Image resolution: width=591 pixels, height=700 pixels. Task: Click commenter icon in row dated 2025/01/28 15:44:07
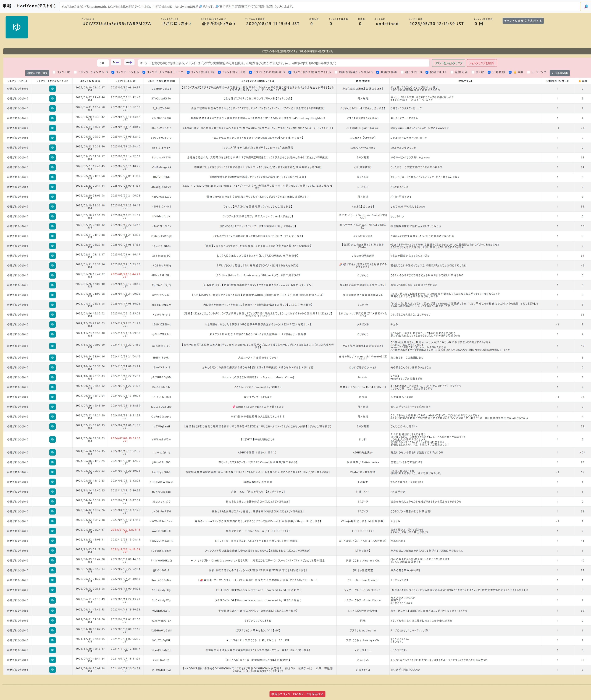tap(52, 275)
